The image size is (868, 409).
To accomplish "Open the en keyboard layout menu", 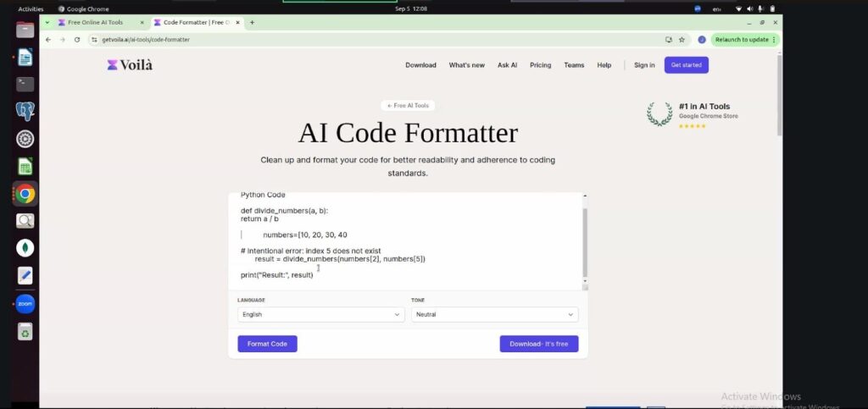I will coord(717,8).
